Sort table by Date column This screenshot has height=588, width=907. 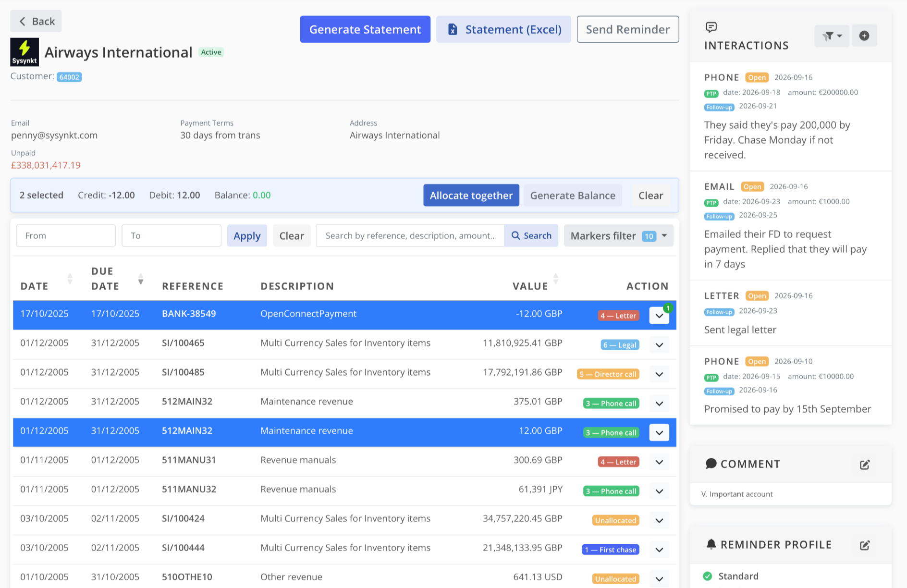point(70,279)
